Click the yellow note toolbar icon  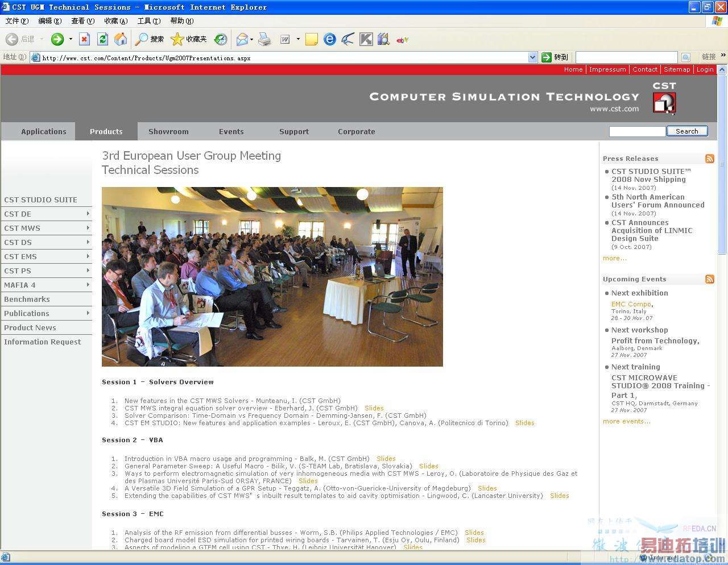312,39
